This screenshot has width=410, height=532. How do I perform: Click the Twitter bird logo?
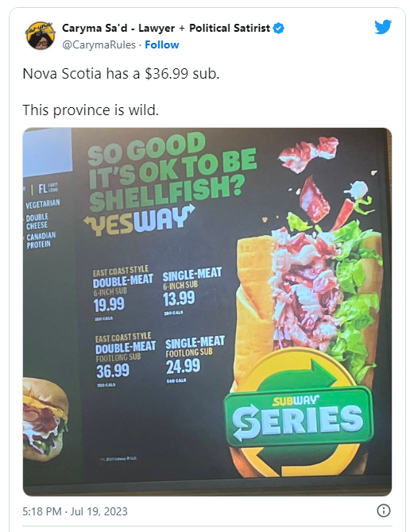coord(383,27)
